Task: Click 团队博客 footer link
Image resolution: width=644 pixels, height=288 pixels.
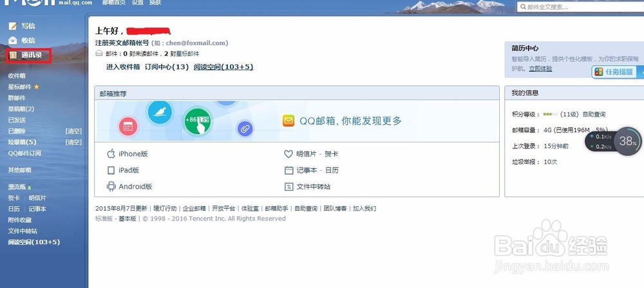Action: coord(335,208)
